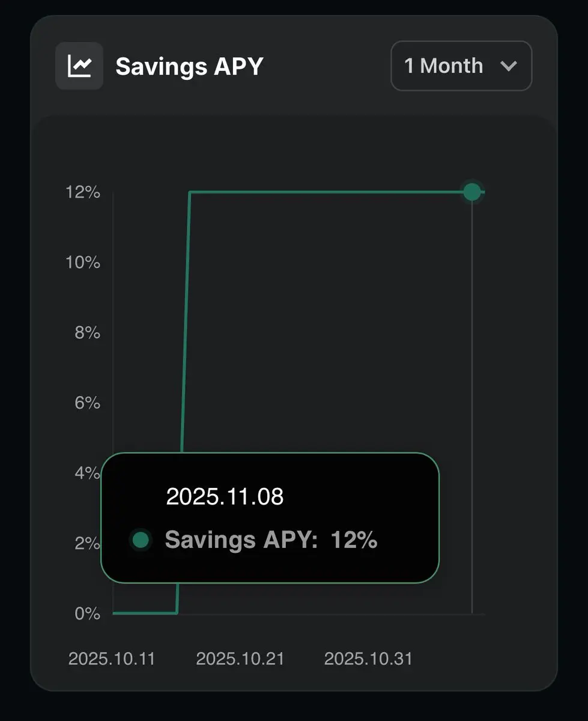The height and width of the screenshot is (721, 588).
Task: Open the 1 Month period dropdown
Action: 461,66
